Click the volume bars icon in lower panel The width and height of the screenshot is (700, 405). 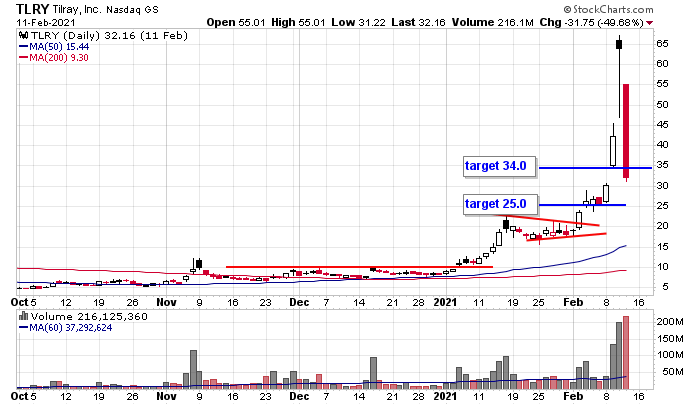(x=23, y=317)
